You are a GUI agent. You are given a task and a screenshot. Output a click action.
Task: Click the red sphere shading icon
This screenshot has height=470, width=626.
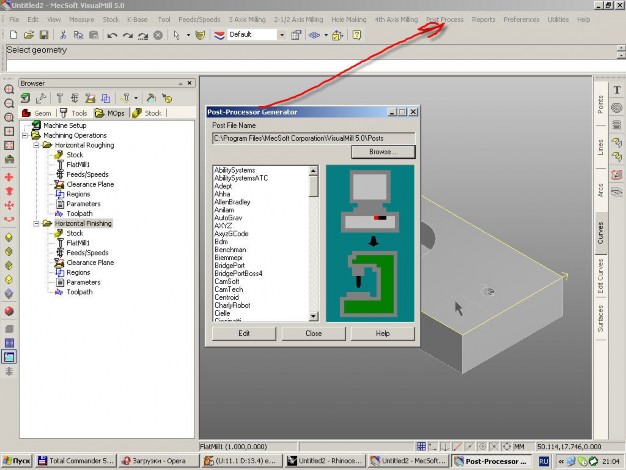tap(9, 311)
